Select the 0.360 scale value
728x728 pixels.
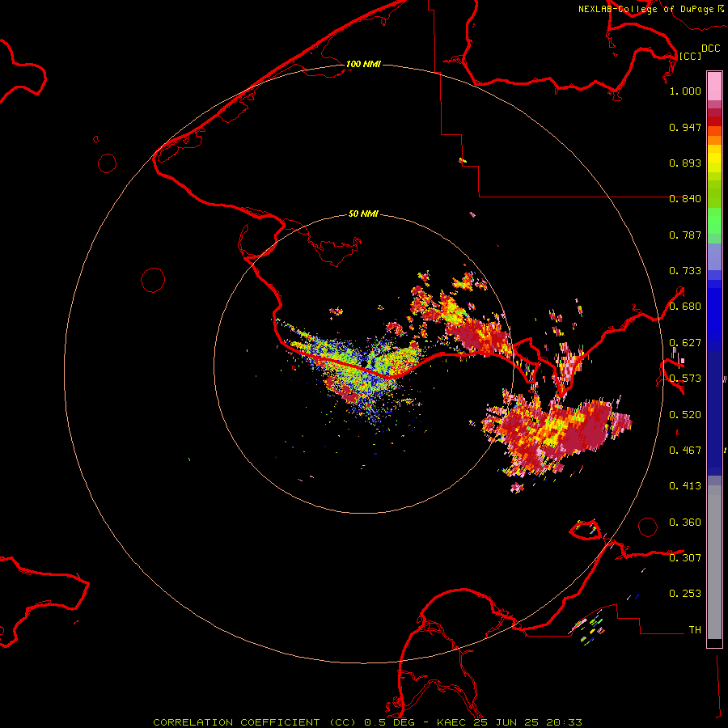pos(685,523)
